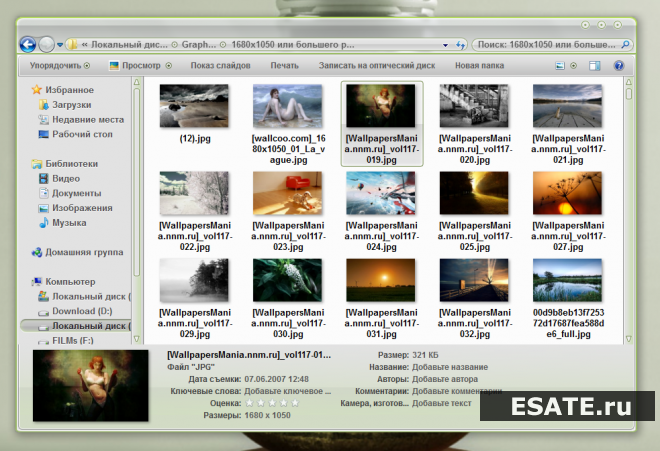The image size is (660, 451).
Task: Add camera maker via Добавьте текст
Action: coord(442,403)
